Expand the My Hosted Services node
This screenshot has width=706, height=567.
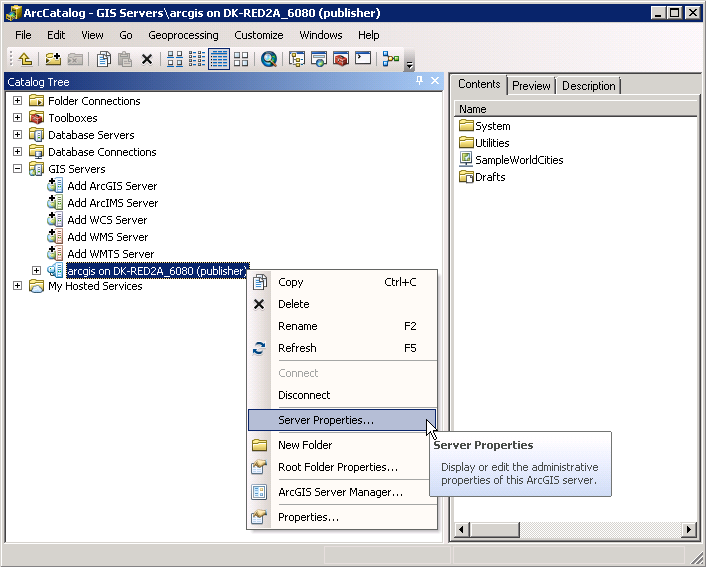(18, 286)
